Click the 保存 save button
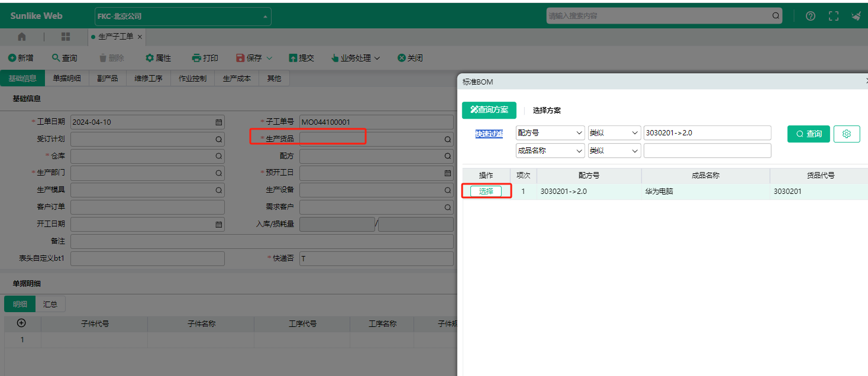This screenshot has height=376, width=868. point(249,58)
